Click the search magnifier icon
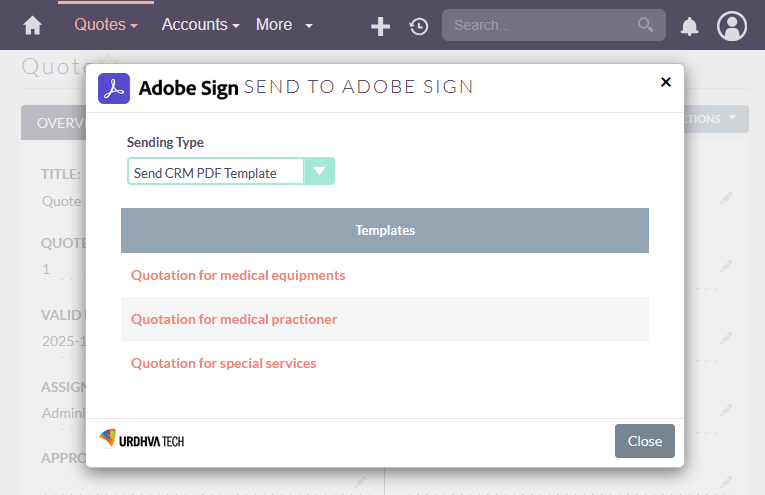The height and width of the screenshot is (495, 765). [646, 25]
